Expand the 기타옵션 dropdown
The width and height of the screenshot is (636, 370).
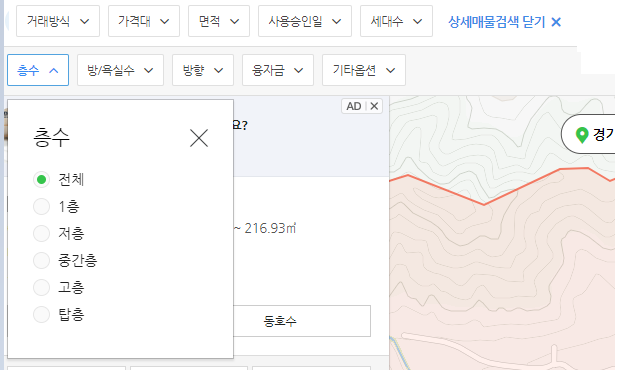click(x=364, y=70)
